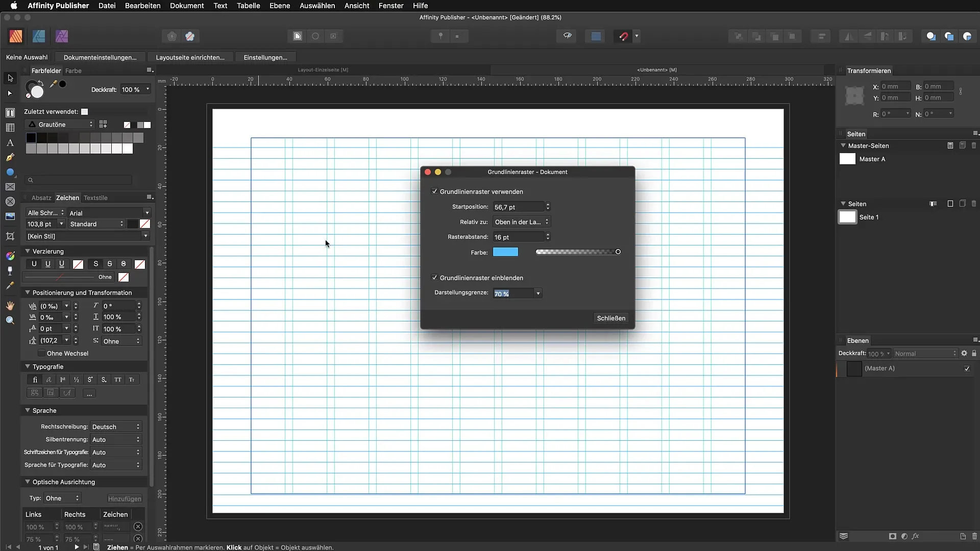Uncheck Grundlinienraster einblenden
Image resolution: width=980 pixels, height=551 pixels.
click(x=434, y=278)
